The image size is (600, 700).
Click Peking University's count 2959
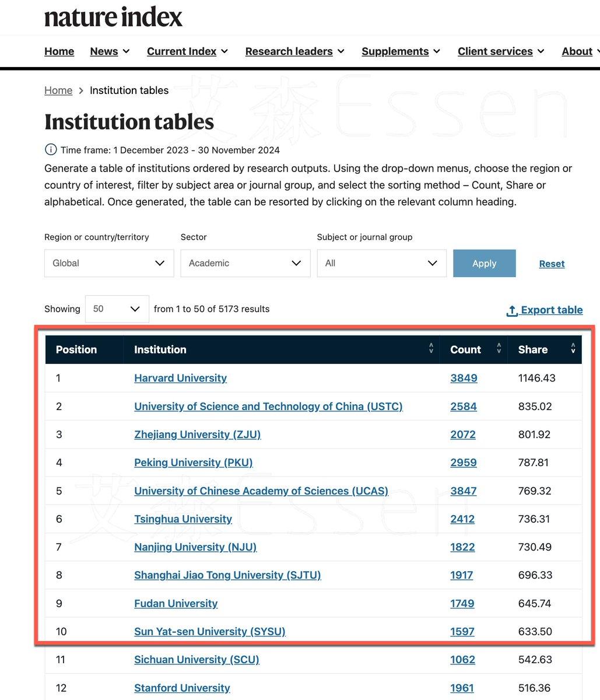pyautogui.click(x=464, y=463)
